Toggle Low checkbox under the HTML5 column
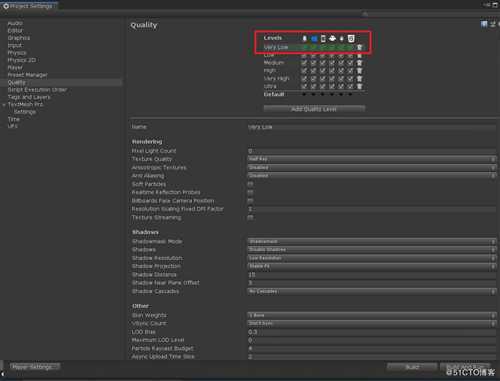500x381 pixels. (350, 56)
